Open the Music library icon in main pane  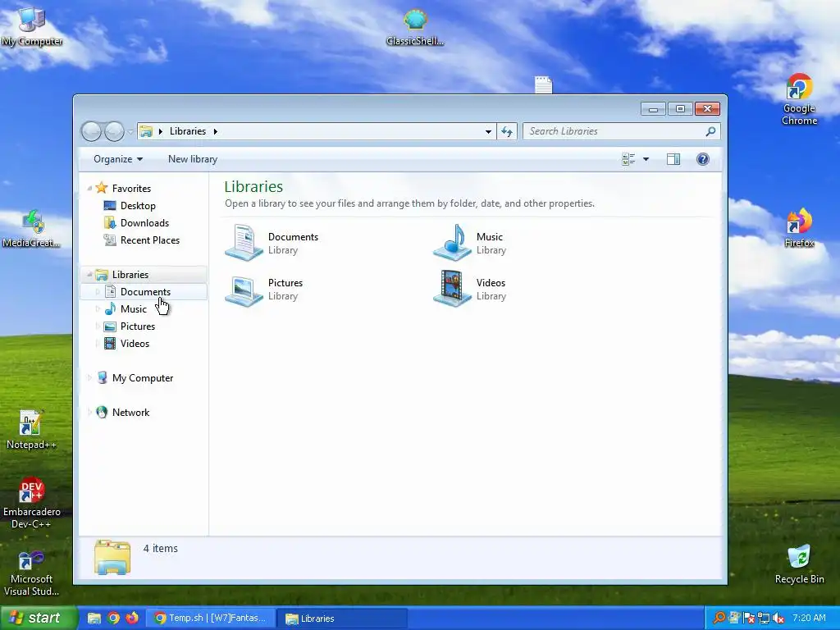(453, 243)
